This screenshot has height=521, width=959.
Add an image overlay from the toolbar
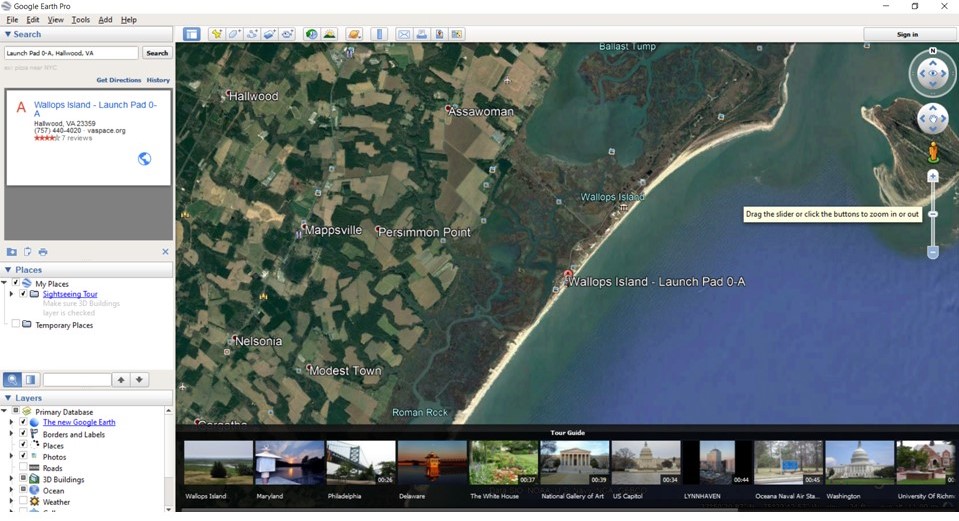270,34
